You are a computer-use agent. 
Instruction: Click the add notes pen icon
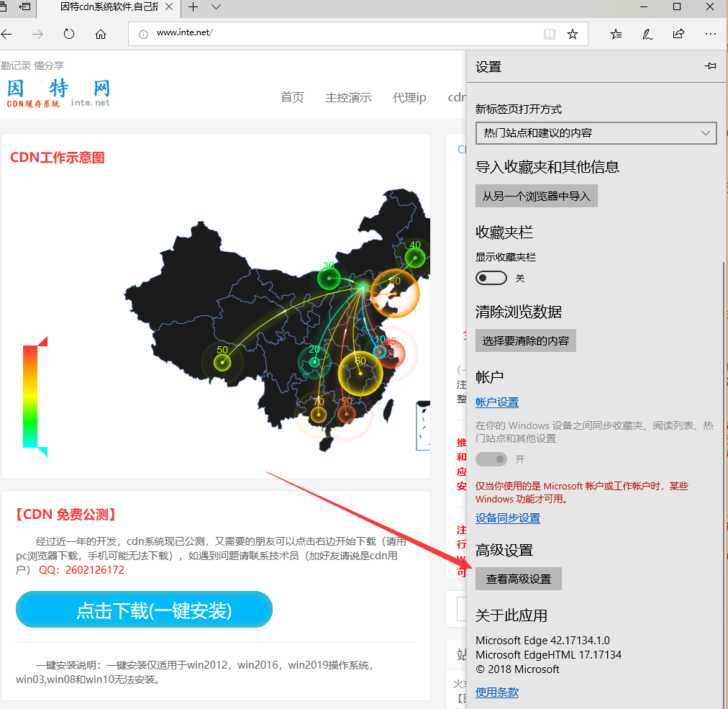(x=647, y=34)
